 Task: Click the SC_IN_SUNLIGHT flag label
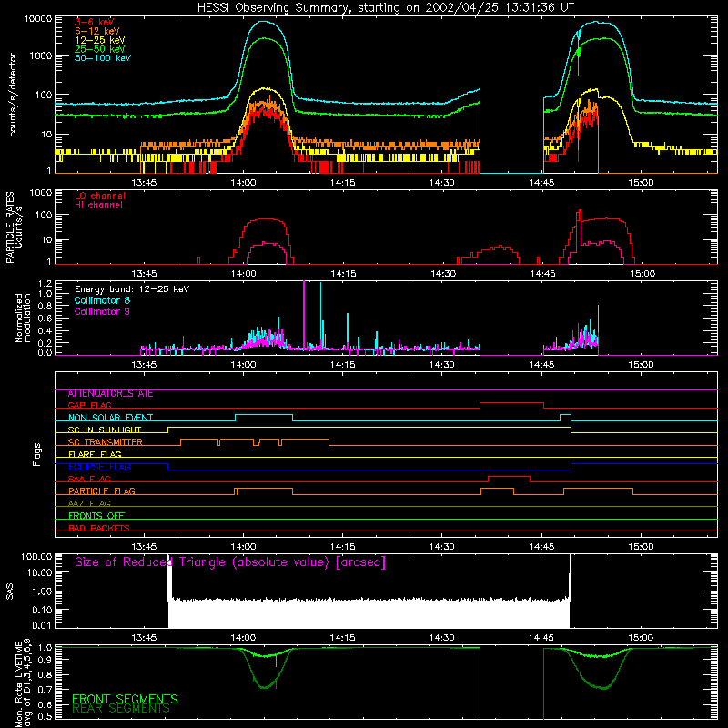[x=104, y=430]
